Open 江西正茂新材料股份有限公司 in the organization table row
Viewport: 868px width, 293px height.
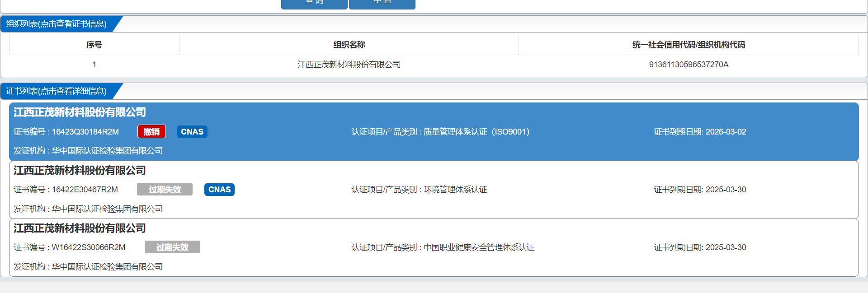tap(349, 65)
